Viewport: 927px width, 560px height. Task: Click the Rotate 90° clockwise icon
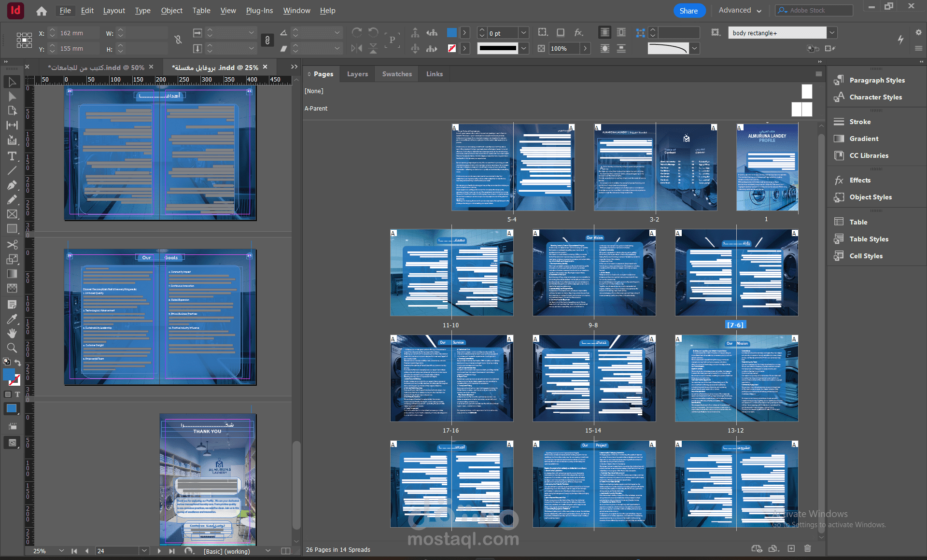[357, 32]
